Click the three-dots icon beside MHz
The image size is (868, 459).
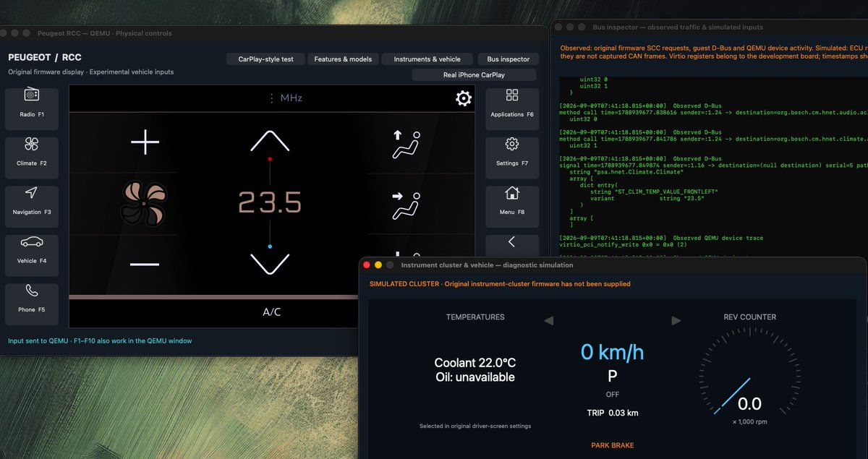click(x=272, y=98)
